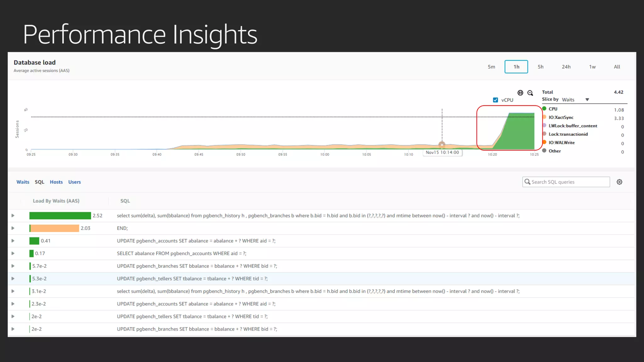
Task: Click the IO:XactSync legend label
Action: click(x=561, y=117)
